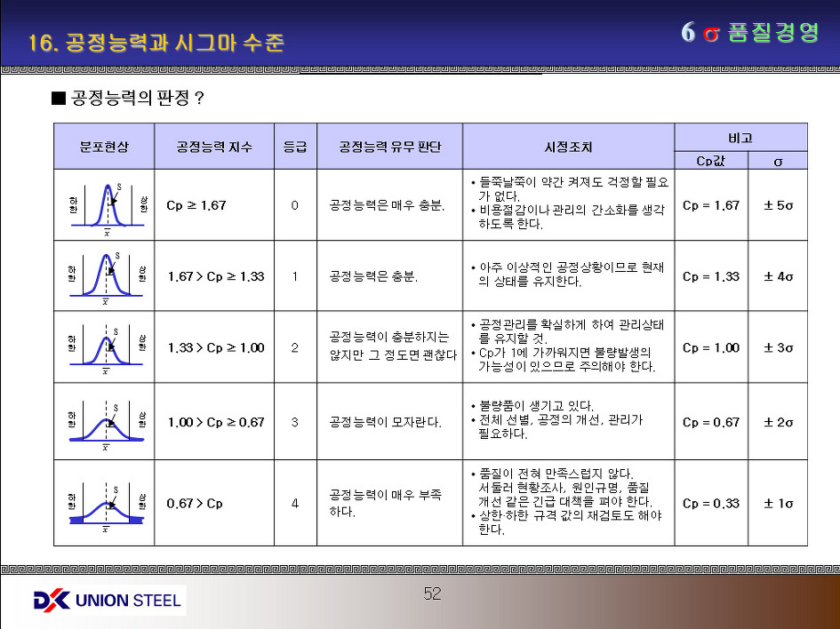
Task: Select the '■ 공정능력의 판정 ?' subtitle
Action: (129, 98)
